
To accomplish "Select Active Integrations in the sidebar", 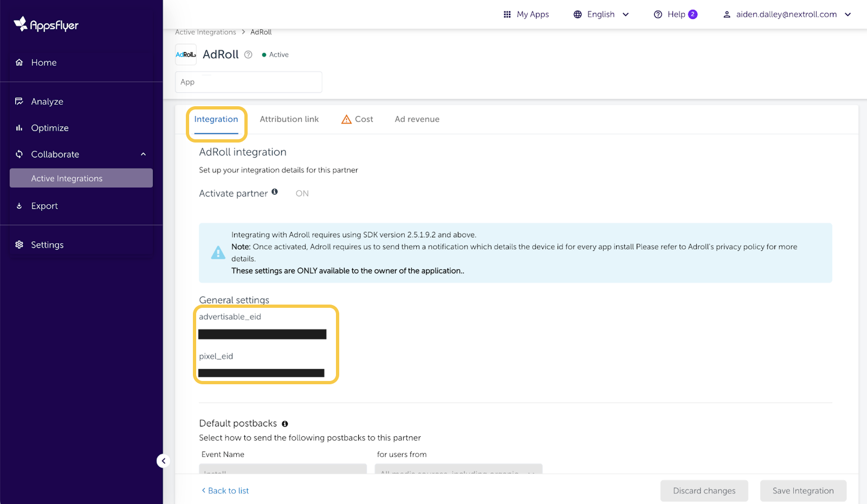I will 81,178.
